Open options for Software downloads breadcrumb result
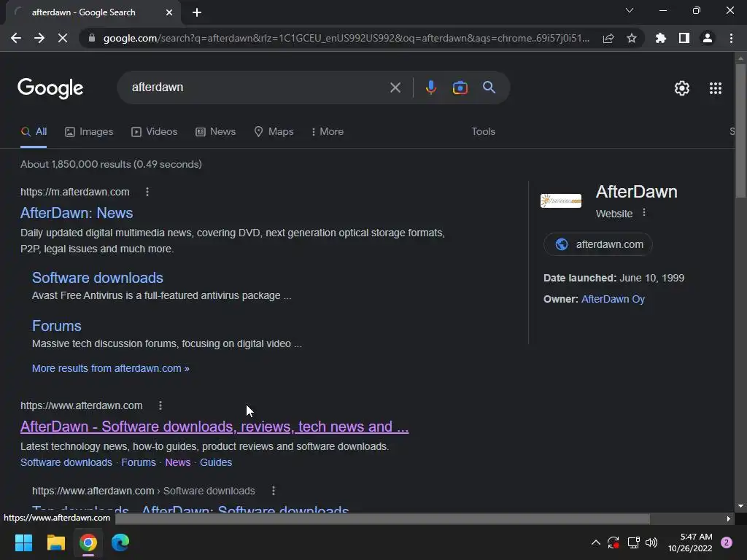Screen dimensions: 747x560 pos(274,491)
